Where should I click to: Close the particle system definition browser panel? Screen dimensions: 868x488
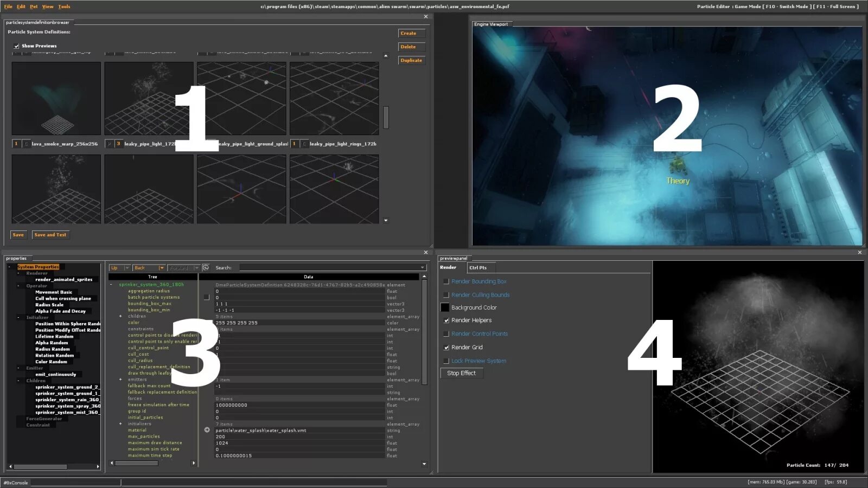pos(426,17)
